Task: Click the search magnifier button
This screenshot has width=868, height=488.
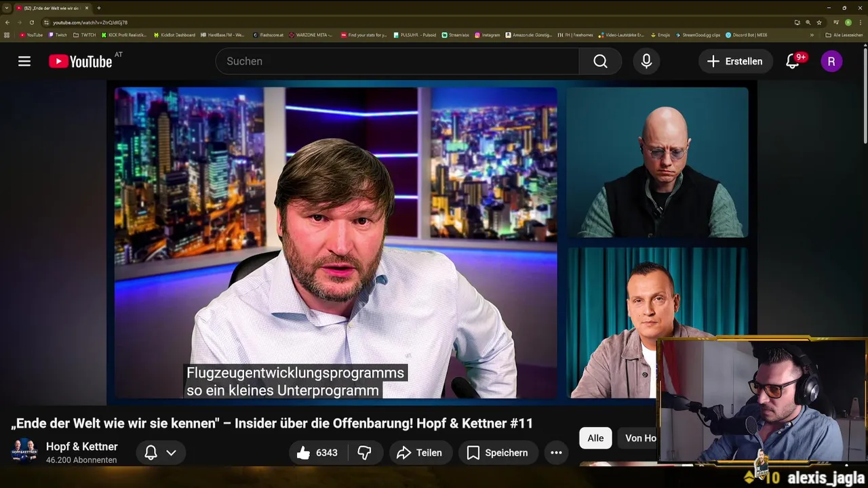Action: (x=600, y=61)
